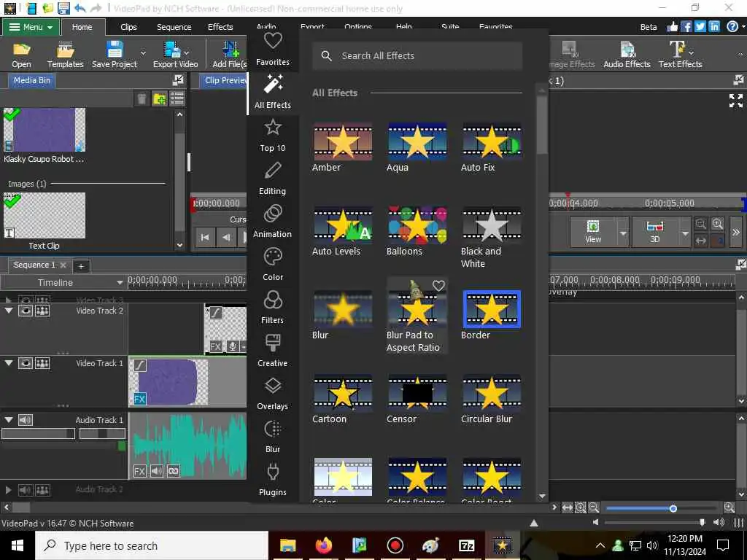Select the Color effects category
Viewport: 747px width, 560px height.
click(273, 264)
